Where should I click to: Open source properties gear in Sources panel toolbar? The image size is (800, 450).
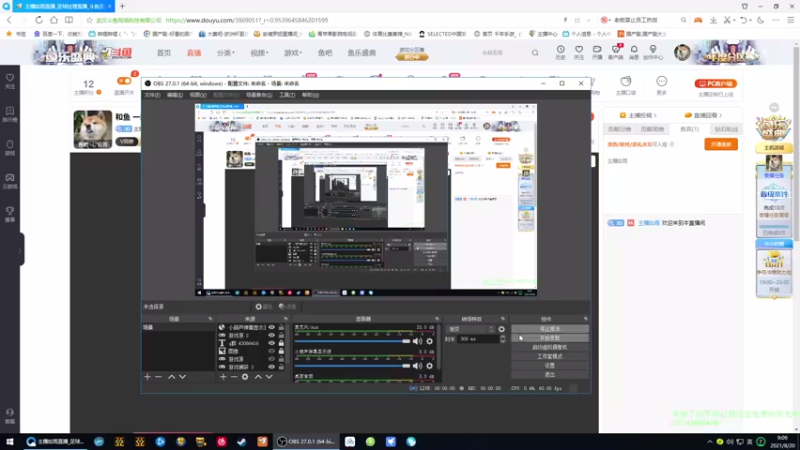coord(245,377)
